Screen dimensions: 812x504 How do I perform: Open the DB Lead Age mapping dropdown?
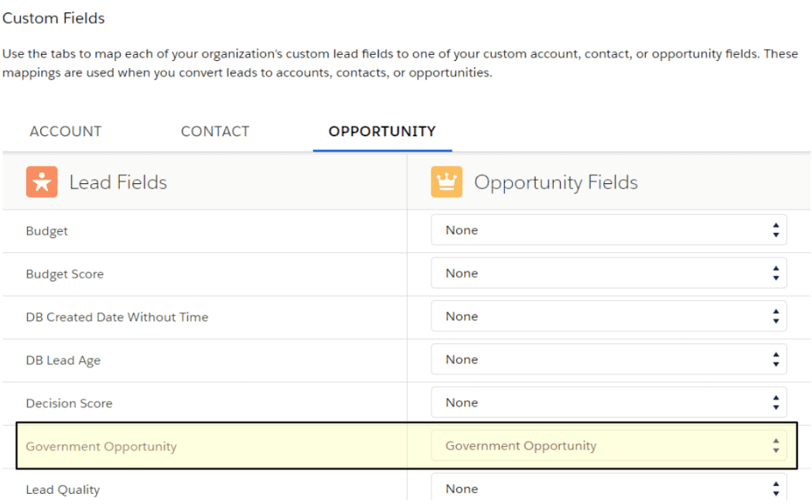pyautogui.click(x=609, y=360)
